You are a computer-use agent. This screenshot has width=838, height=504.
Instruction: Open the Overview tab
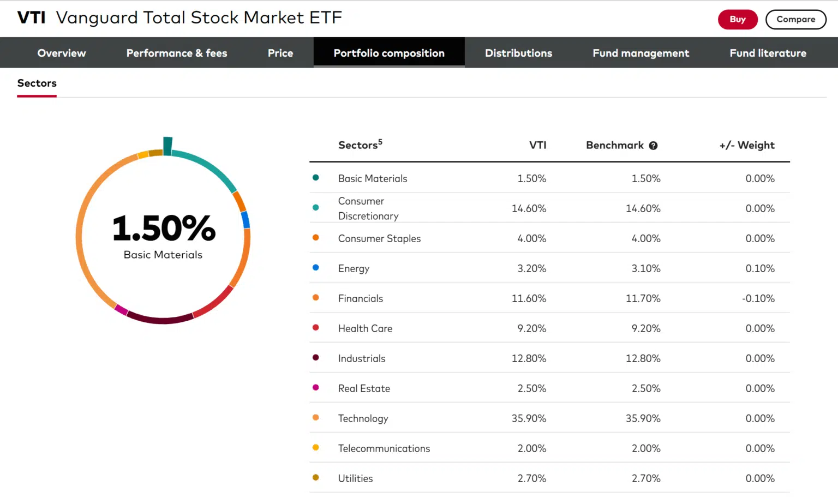(x=62, y=53)
